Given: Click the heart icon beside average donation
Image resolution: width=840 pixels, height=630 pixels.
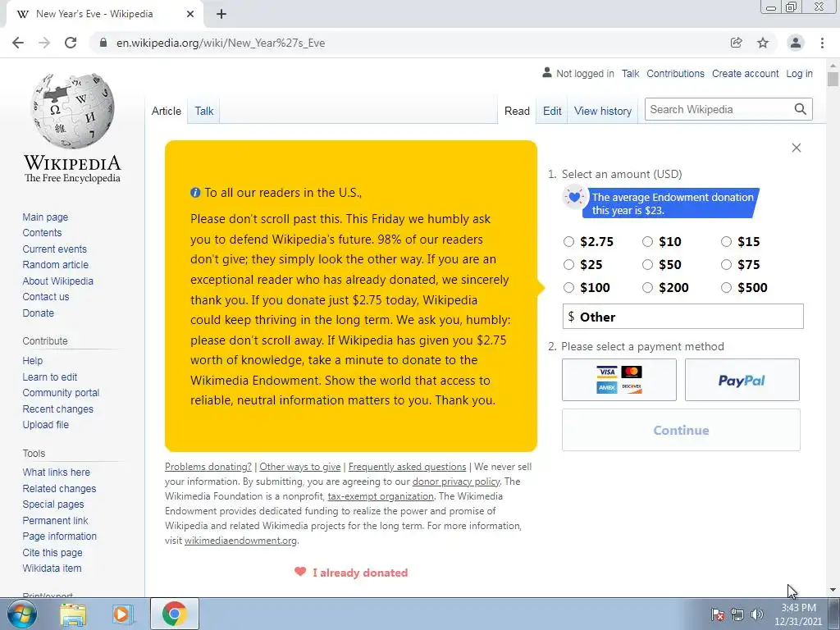Looking at the screenshot, I should pos(574,197).
